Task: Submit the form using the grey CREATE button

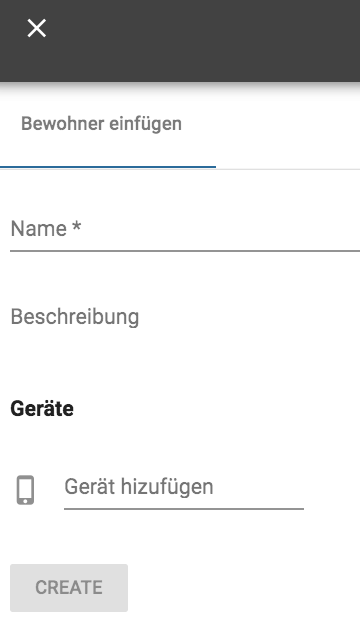Action: (69, 588)
